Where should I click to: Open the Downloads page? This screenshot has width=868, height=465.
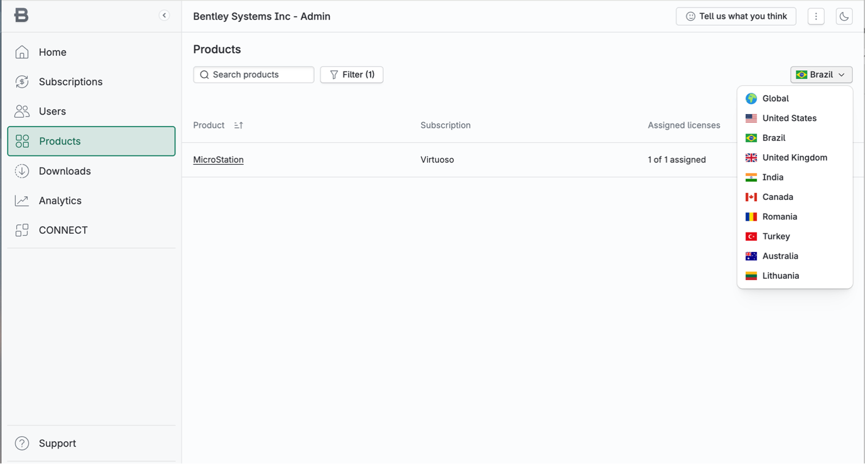pyautogui.click(x=92, y=171)
